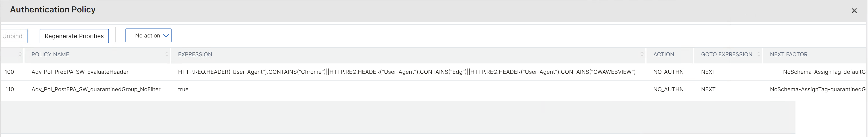Close the Authentication Policy dialog
Screen dimensions: 868x137
click(854, 11)
